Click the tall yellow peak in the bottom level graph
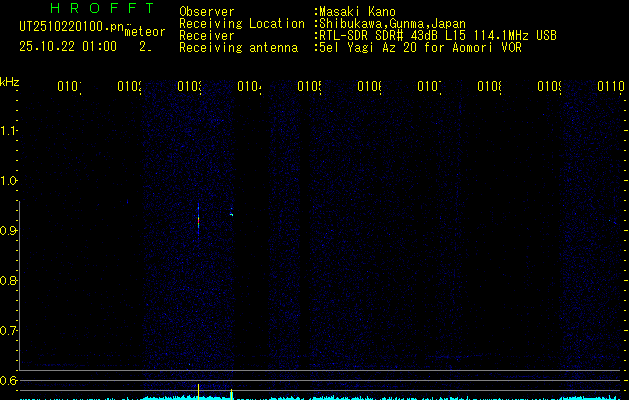 click(x=198, y=392)
